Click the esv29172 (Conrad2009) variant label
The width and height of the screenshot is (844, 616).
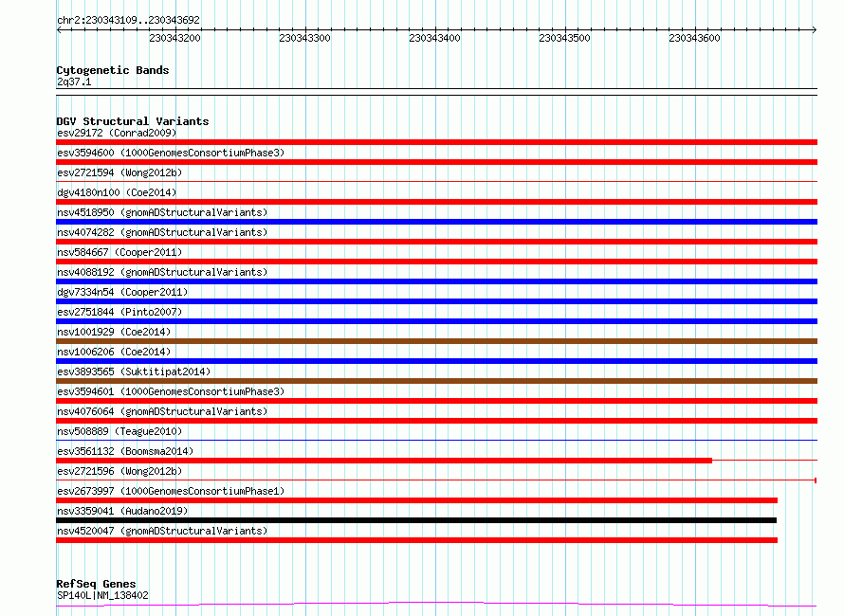117,133
